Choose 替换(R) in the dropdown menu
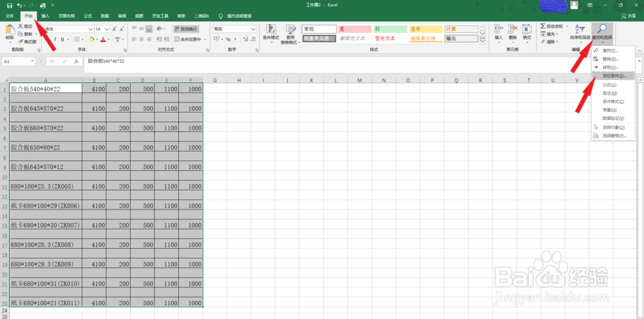 [613, 59]
